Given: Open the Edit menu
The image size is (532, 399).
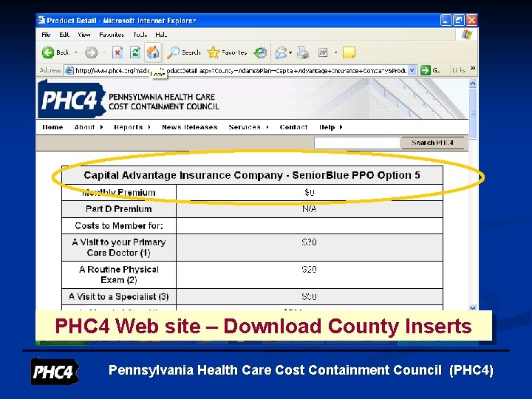Looking at the screenshot, I should tap(64, 35).
